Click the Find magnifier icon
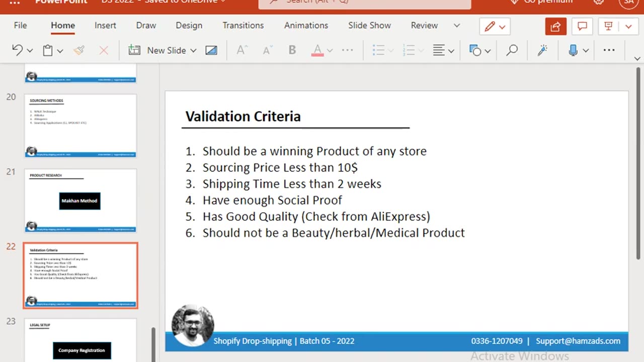 click(x=512, y=50)
